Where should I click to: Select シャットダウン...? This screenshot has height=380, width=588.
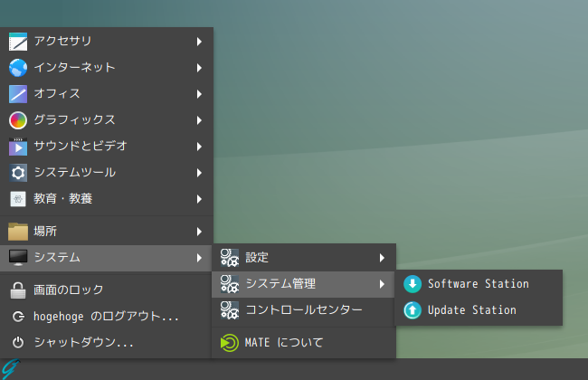[x=107, y=343]
